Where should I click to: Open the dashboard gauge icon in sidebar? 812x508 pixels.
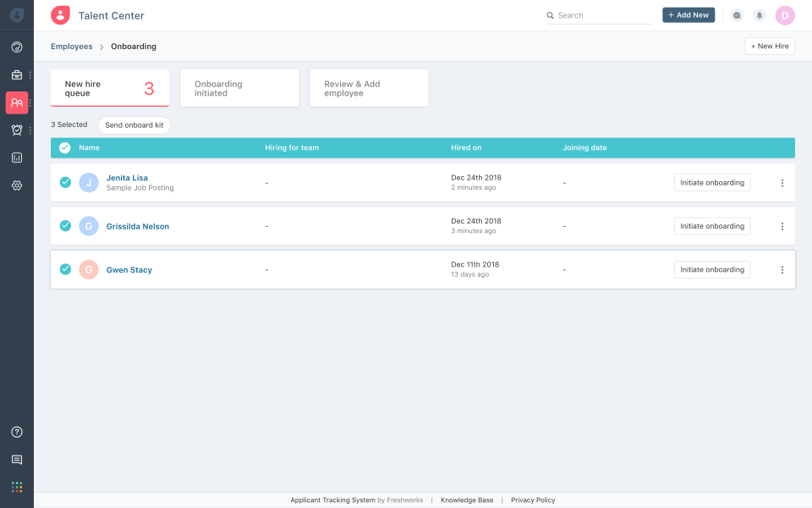pyautogui.click(x=17, y=47)
